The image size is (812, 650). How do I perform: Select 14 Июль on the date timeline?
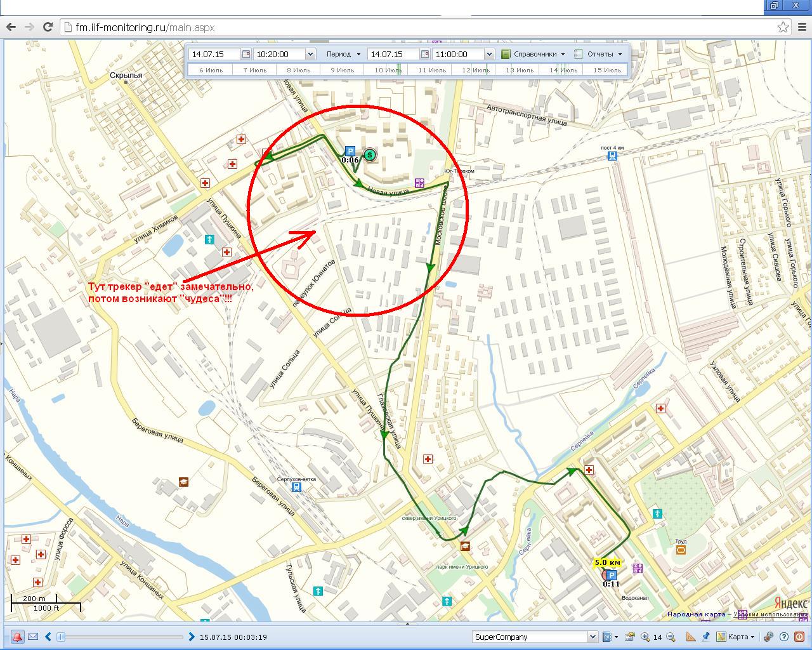pyautogui.click(x=563, y=70)
